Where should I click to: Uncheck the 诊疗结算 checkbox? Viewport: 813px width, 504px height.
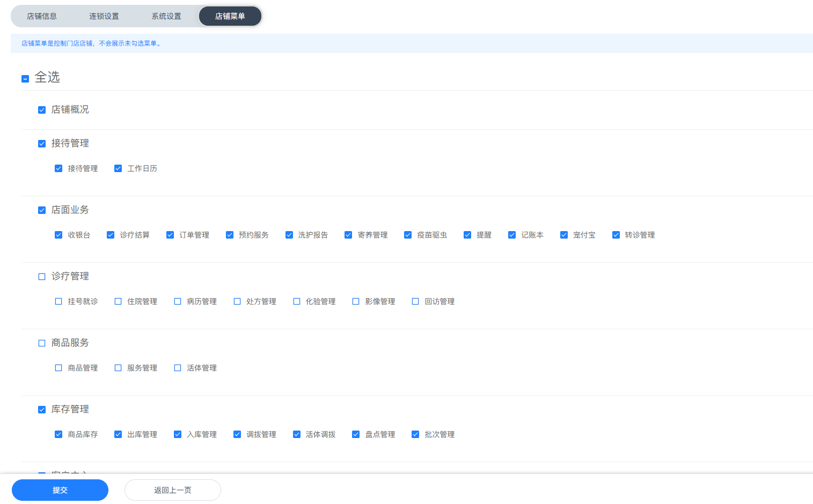tap(111, 235)
